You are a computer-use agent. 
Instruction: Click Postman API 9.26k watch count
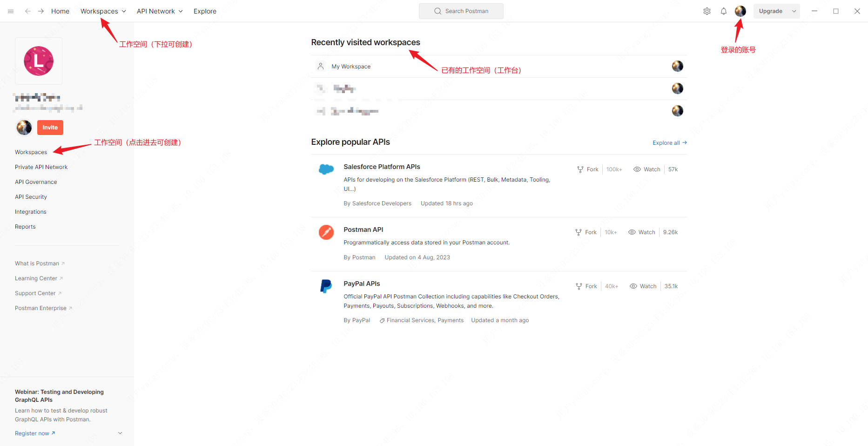coord(670,232)
